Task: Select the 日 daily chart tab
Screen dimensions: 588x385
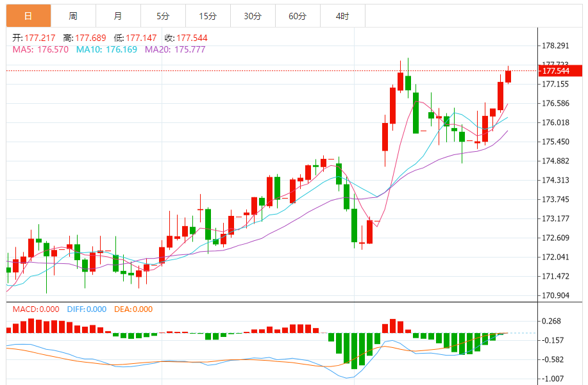Action: pyautogui.click(x=28, y=16)
